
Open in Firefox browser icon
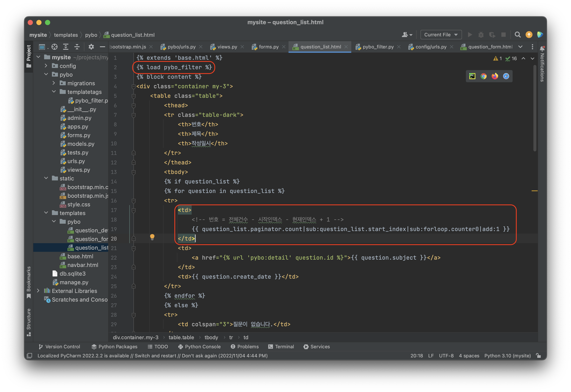495,76
